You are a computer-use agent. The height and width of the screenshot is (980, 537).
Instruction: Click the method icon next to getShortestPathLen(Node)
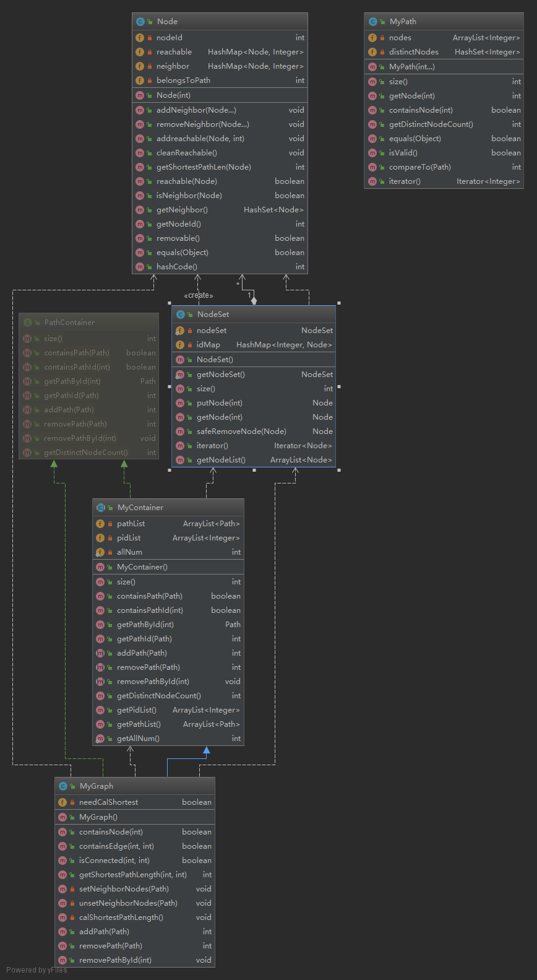140,167
